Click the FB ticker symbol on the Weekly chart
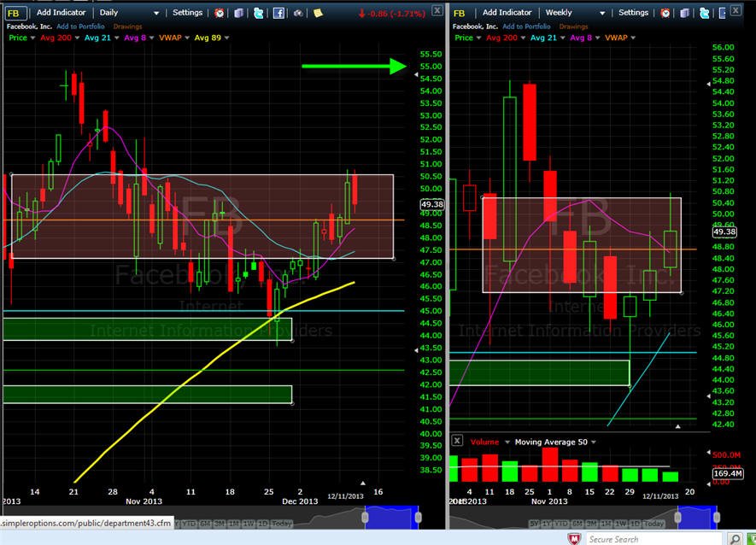Image resolution: width=756 pixels, height=545 pixels. pyautogui.click(x=460, y=13)
